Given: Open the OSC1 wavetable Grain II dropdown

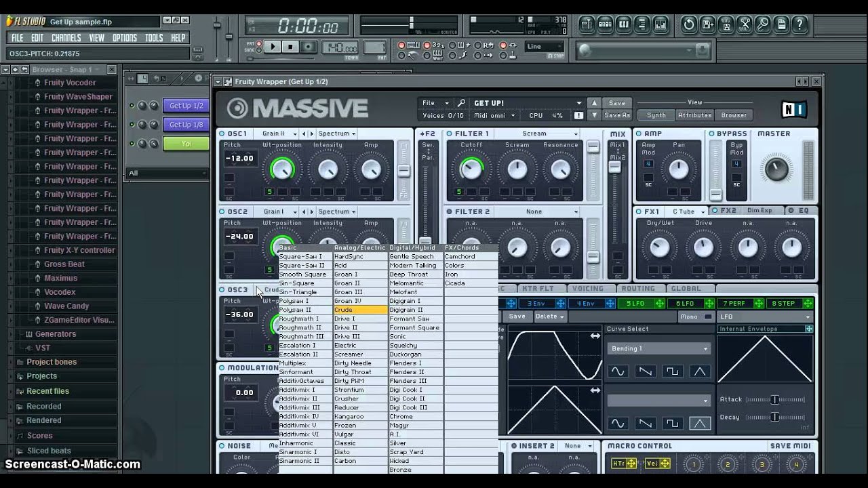Looking at the screenshot, I should pos(278,134).
